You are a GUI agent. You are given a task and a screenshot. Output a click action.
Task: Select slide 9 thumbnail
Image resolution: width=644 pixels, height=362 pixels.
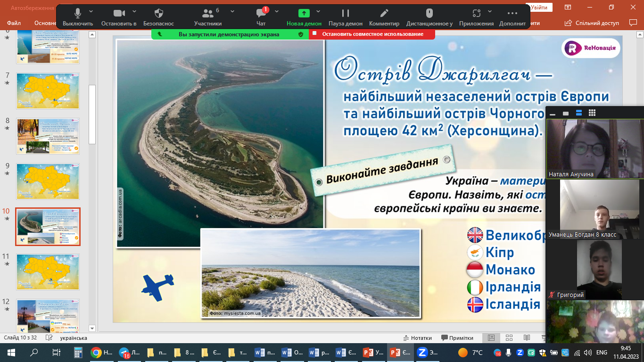click(x=48, y=181)
